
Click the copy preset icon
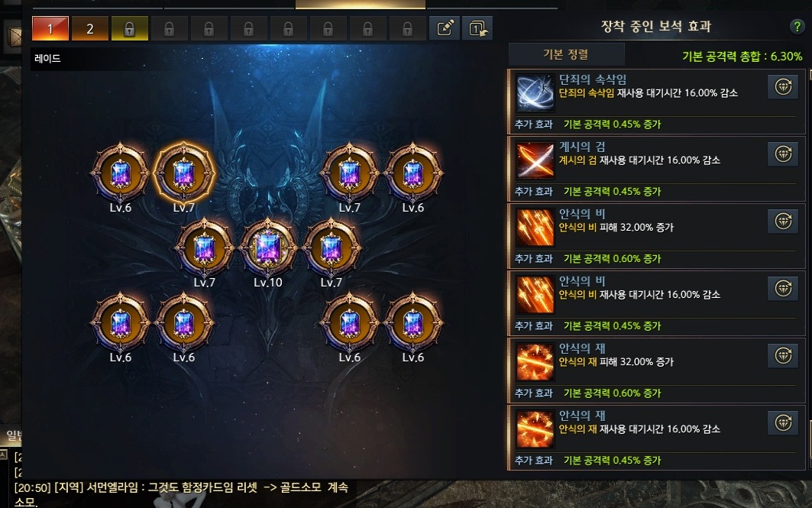pos(477,28)
